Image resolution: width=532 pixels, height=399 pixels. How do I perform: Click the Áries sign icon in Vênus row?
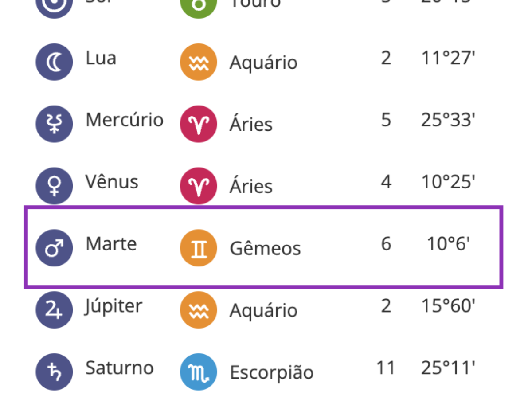(x=199, y=186)
